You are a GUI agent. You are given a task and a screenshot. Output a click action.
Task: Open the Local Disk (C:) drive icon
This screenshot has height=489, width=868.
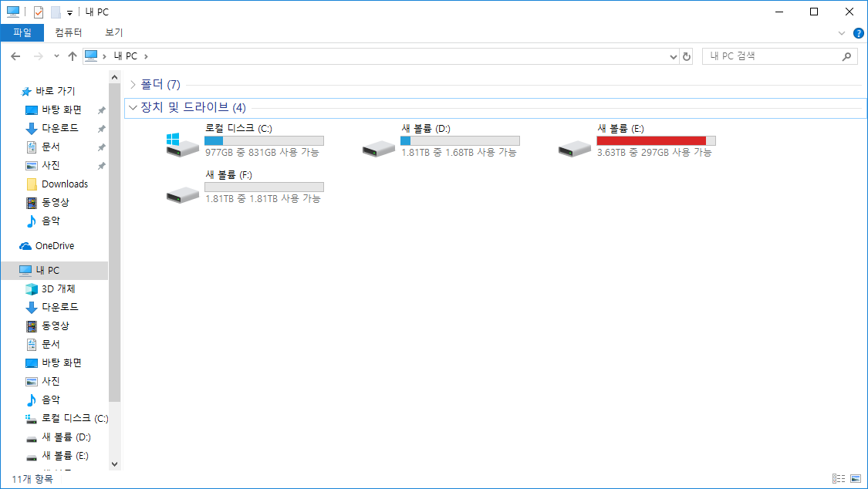click(183, 143)
